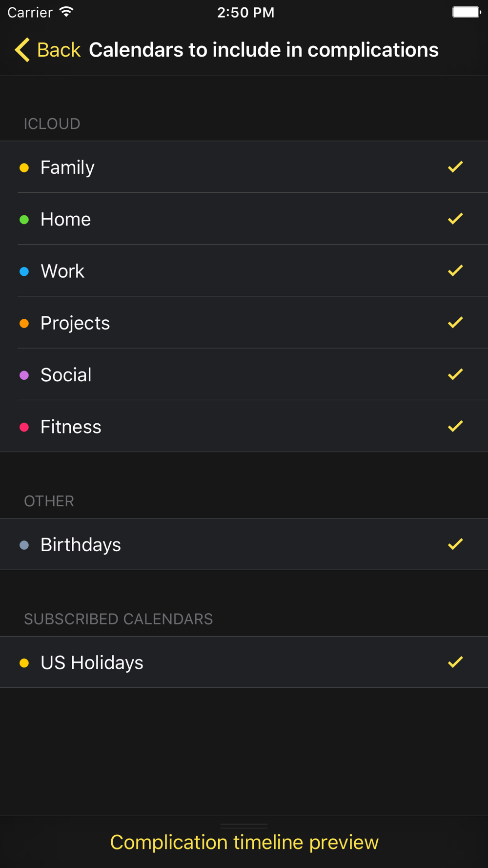Image resolution: width=488 pixels, height=868 pixels.
Task: Tap the yellow back chevron icon
Action: [22, 50]
